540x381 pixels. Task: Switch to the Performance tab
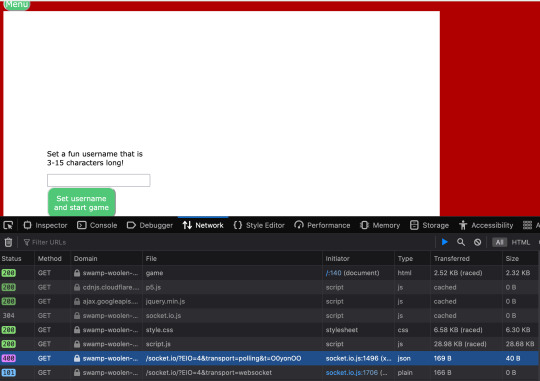(322, 225)
